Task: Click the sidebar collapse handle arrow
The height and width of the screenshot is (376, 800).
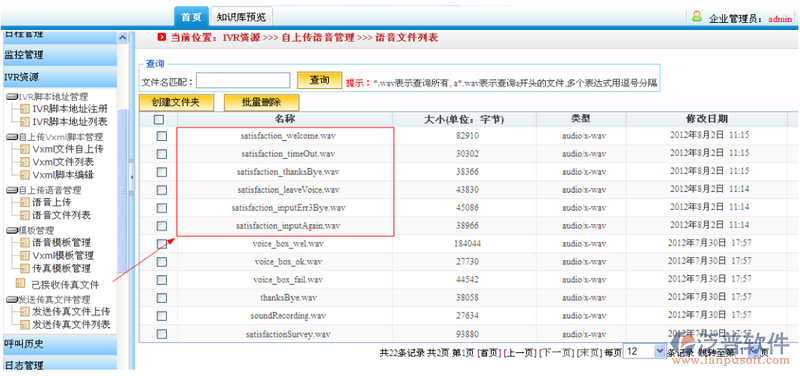Action: click(132, 177)
